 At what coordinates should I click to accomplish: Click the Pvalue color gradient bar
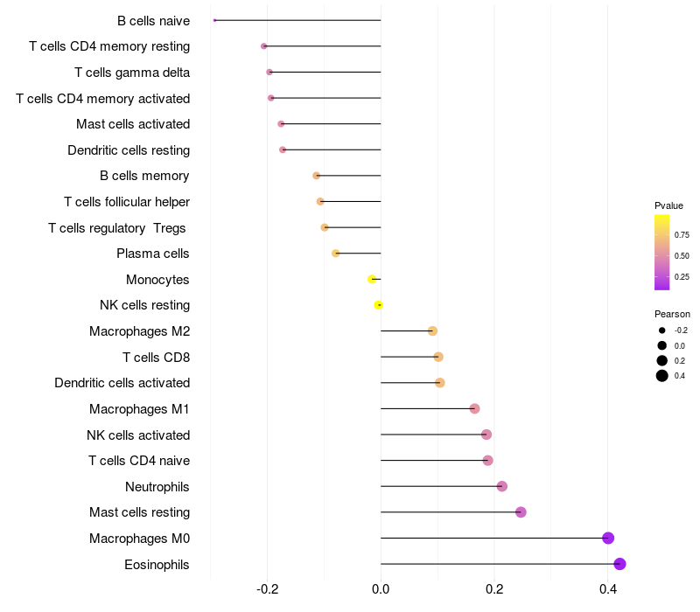(661, 253)
